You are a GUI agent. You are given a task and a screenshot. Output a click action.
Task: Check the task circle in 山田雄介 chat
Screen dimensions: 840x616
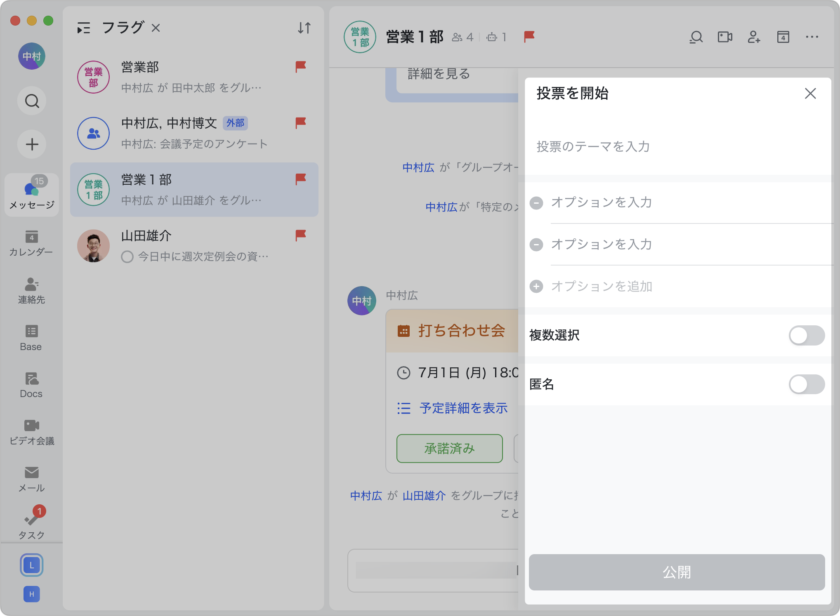coord(127,257)
